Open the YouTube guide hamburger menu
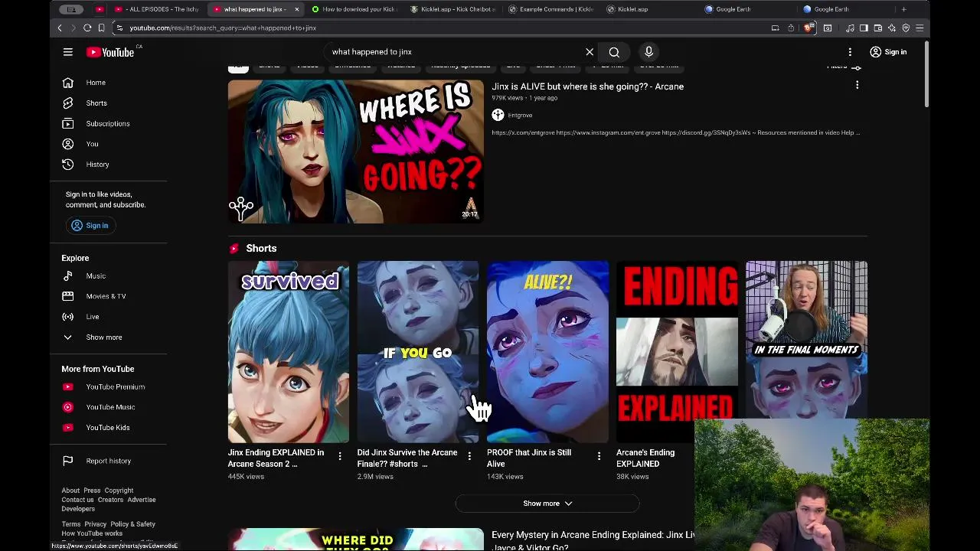Image resolution: width=980 pixels, height=551 pixels. click(68, 52)
